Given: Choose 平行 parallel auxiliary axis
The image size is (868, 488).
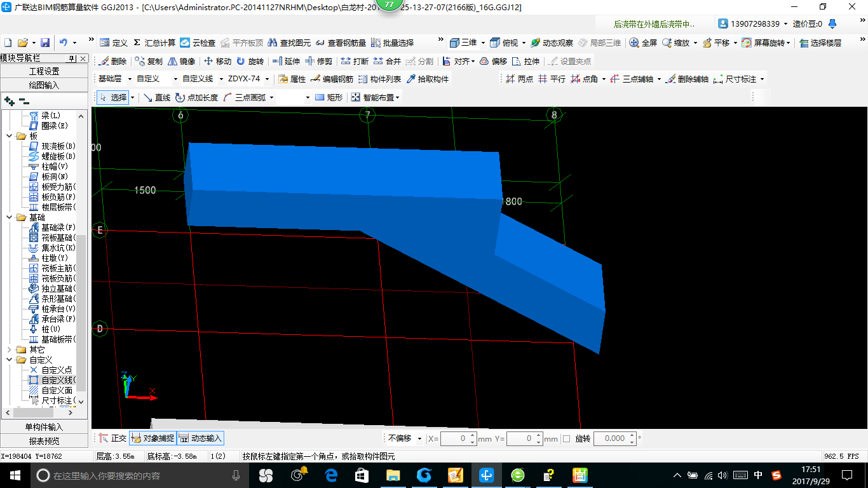Looking at the screenshot, I should click(552, 79).
